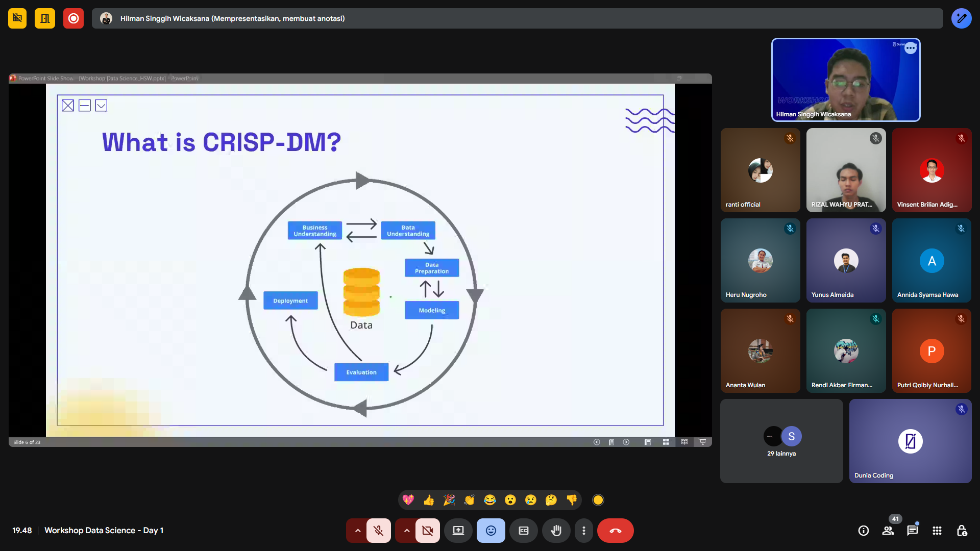The height and width of the screenshot is (551, 980).
Task: Open the activities grid icon
Action: (x=937, y=531)
